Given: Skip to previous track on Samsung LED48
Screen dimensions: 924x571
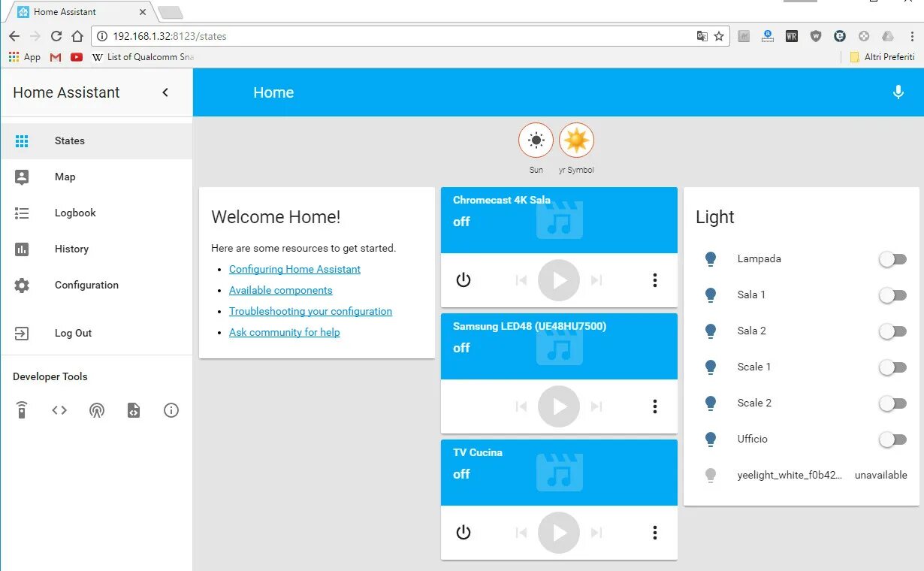Looking at the screenshot, I should click(x=521, y=406).
